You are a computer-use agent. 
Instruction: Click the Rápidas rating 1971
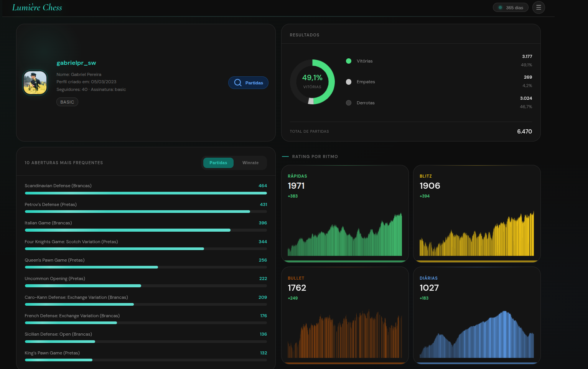296,186
